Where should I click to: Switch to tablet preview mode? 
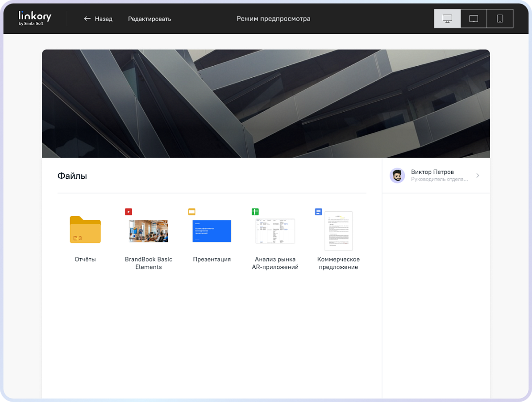click(x=474, y=19)
